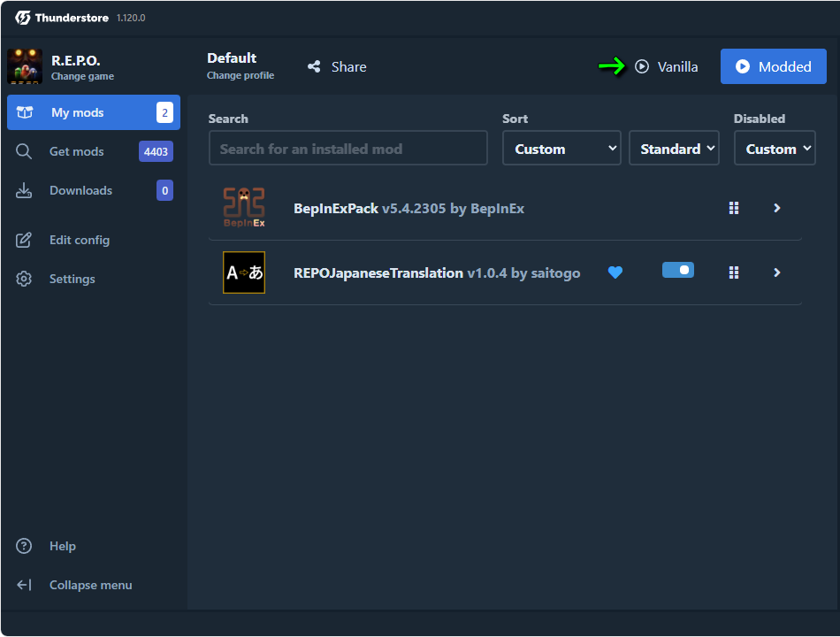Click the play icon beside Vanilla
This screenshot has height=637, width=840.
(642, 66)
